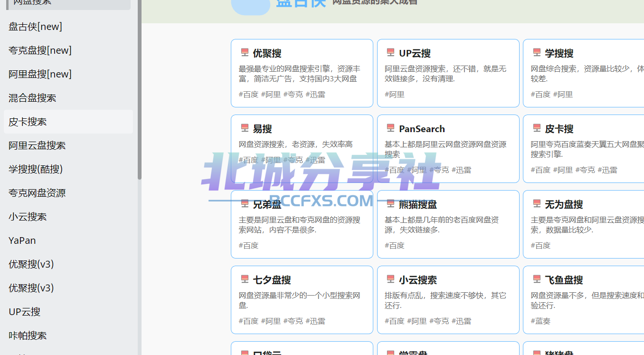Click the #夸克 tag in 优聚搜 card
This screenshot has height=355, width=644.
click(x=293, y=94)
